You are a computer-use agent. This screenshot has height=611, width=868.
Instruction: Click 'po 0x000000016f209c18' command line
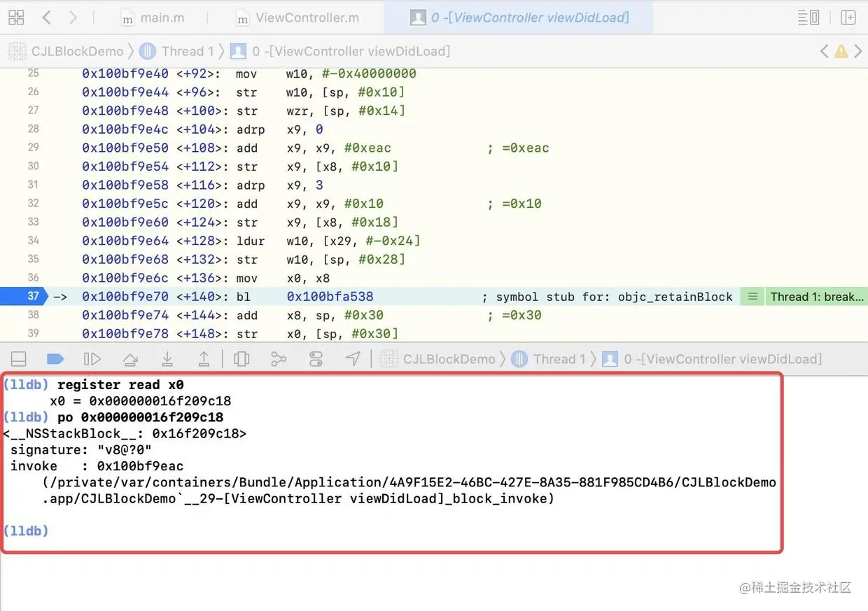140,417
